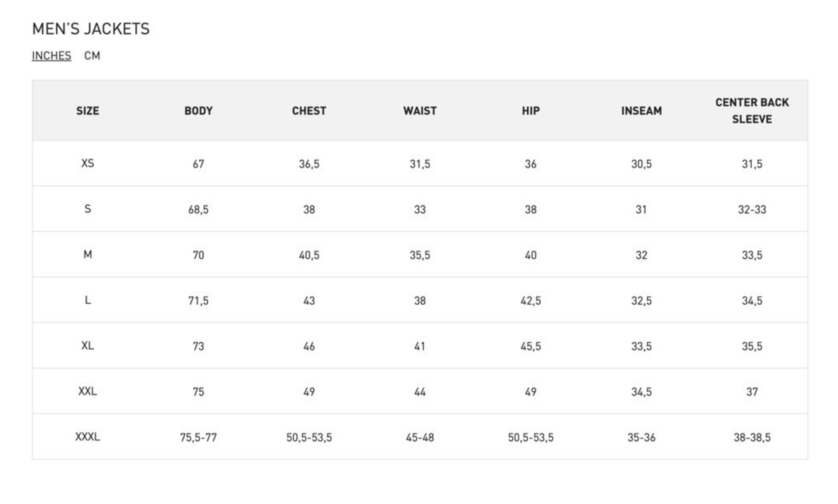Select the XL size row label
This screenshot has width=838, height=504.
(87, 346)
